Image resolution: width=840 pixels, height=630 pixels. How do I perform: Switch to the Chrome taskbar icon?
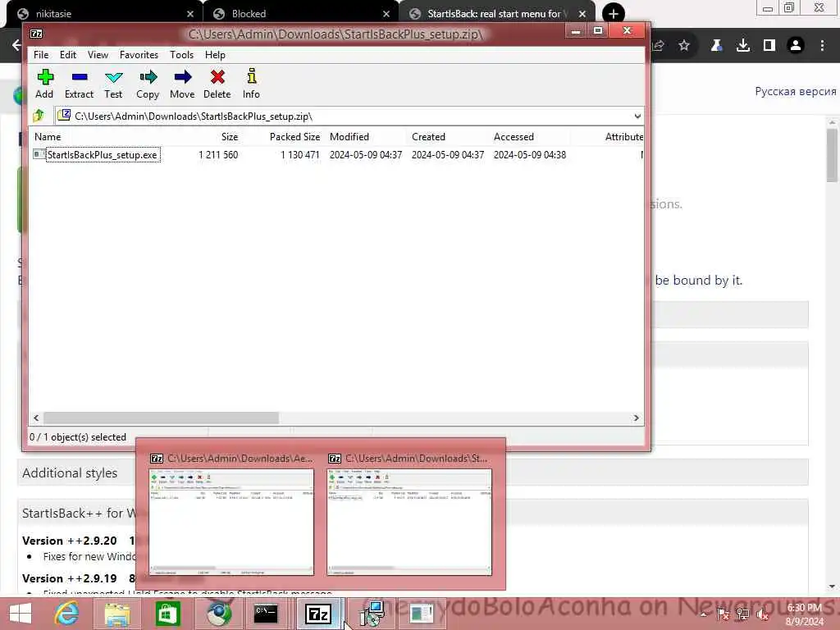click(x=218, y=614)
